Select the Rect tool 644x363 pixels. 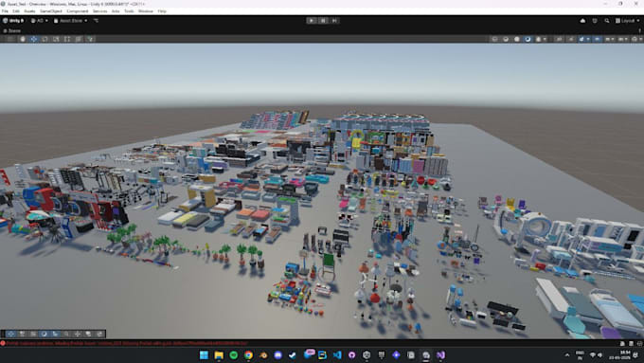[x=67, y=39]
